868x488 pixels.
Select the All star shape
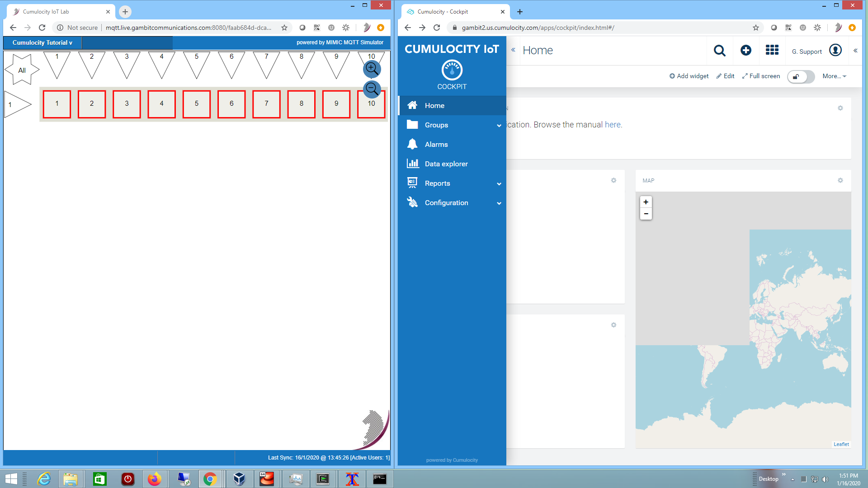[22, 70]
